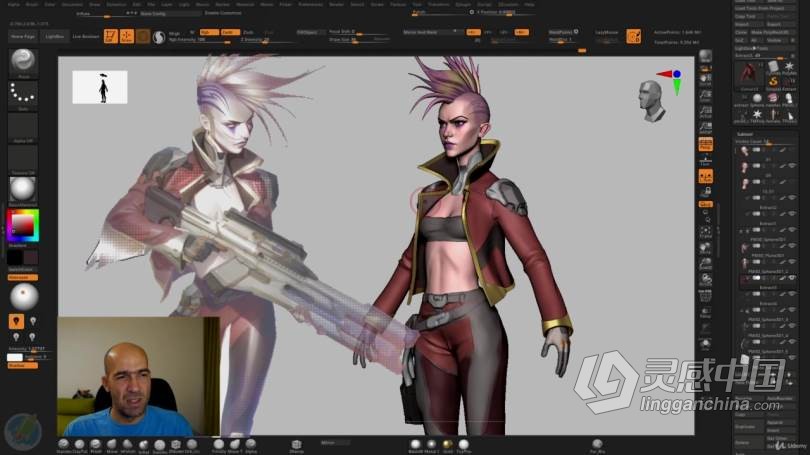
Task: Click the orange icon next to LazyMouse
Action: click(634, 36)
